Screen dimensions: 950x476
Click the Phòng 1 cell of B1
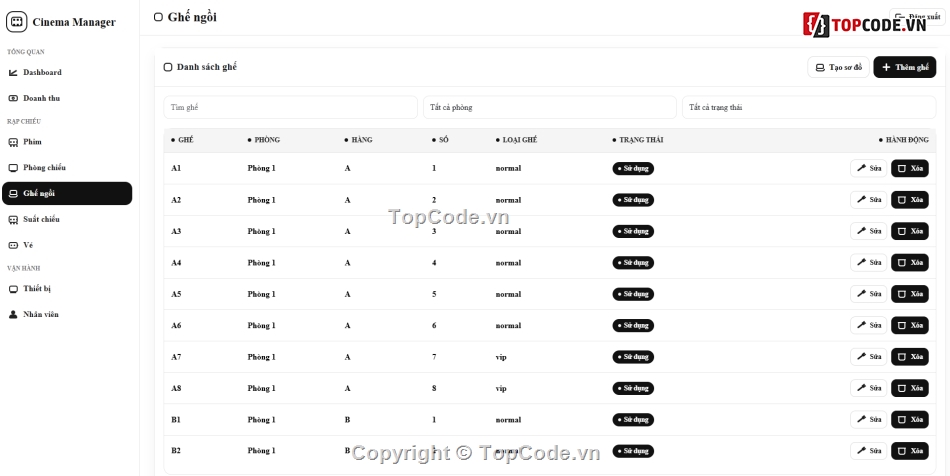[261, 420]
